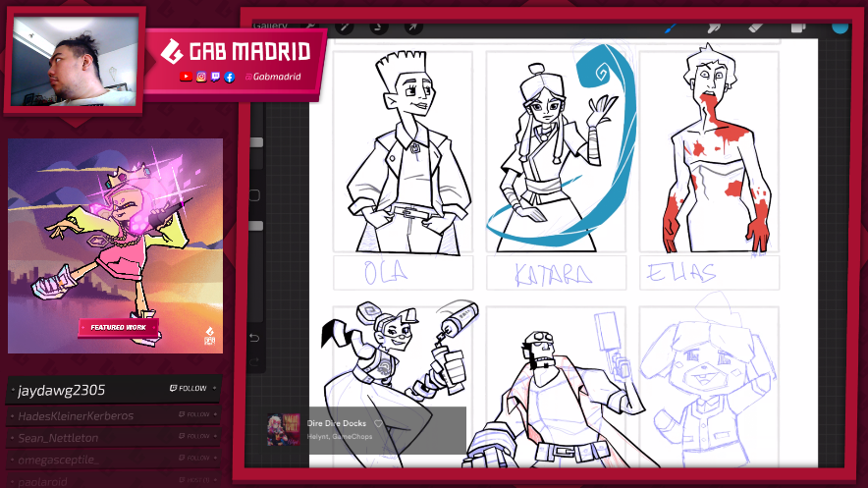Follow HadesKleinerKerberos
868x488 pixels.
pyautogui.click(x=194, y=414)
